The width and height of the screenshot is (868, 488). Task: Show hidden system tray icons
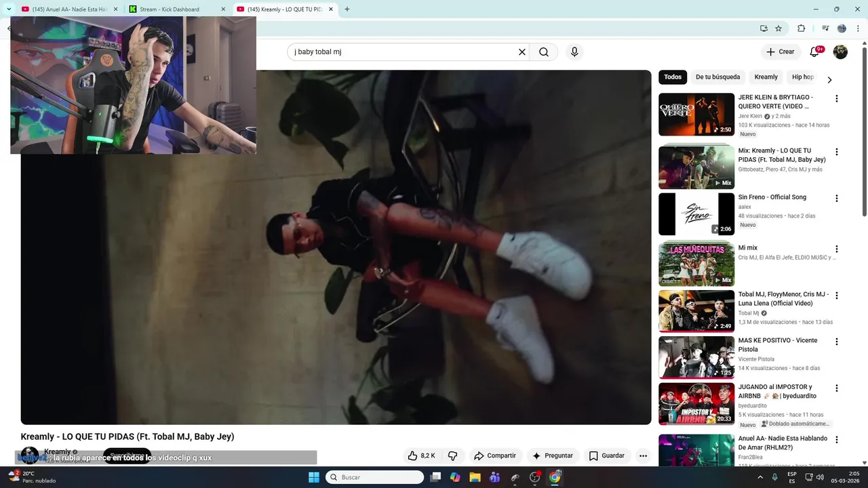(759, 477)
